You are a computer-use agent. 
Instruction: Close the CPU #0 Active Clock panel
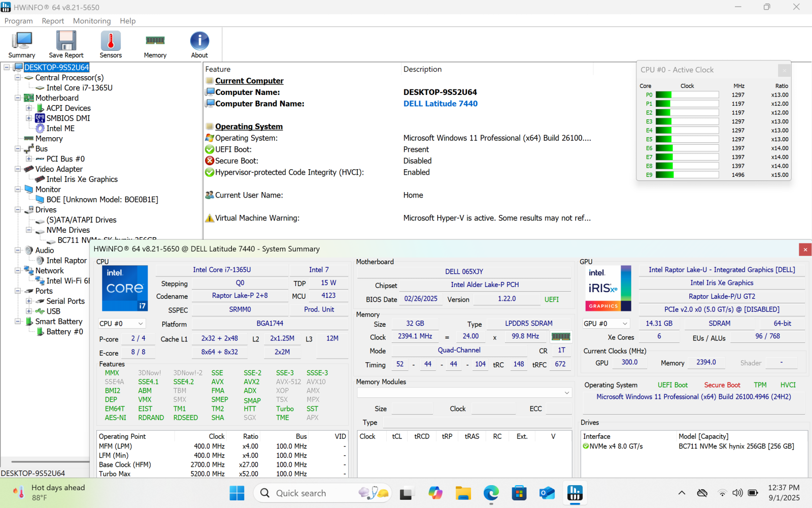(x=784, y=70)
